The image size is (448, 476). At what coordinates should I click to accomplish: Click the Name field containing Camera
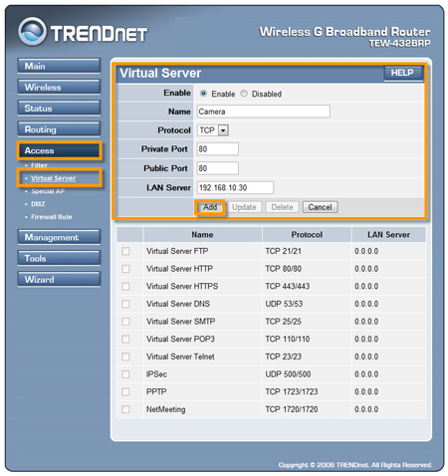pos(264,112)
